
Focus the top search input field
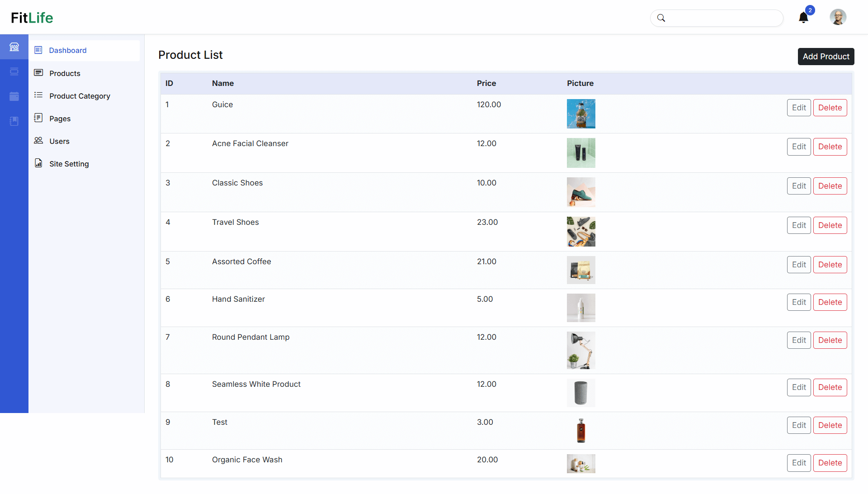point(723,18)
